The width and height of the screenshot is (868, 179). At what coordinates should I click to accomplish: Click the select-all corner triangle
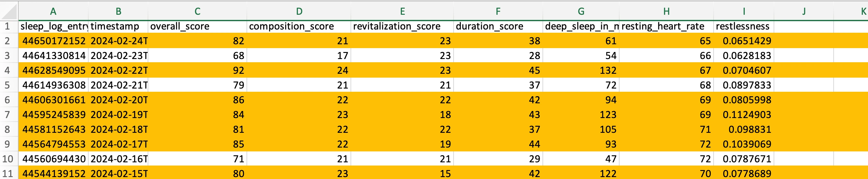pos(9,12)
